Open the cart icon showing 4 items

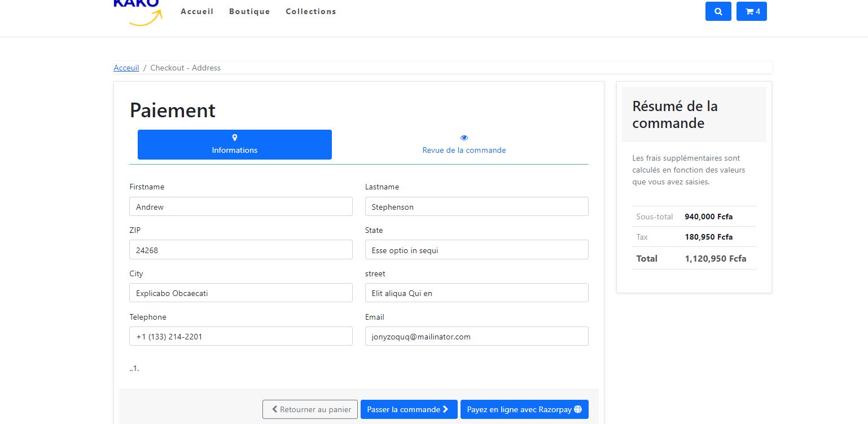(751, 11)
